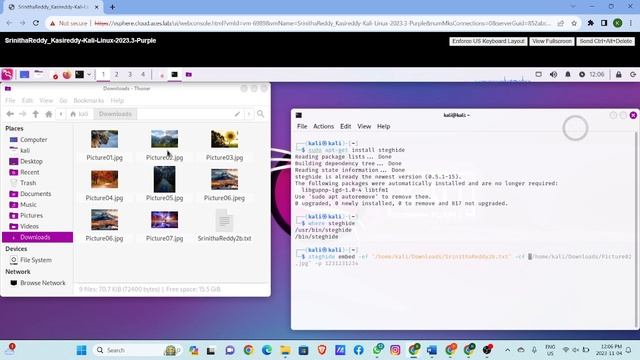The width and height of the screenshot is (640, 360).
Task: Click View Fullscreen button
Action: point(552,41)
